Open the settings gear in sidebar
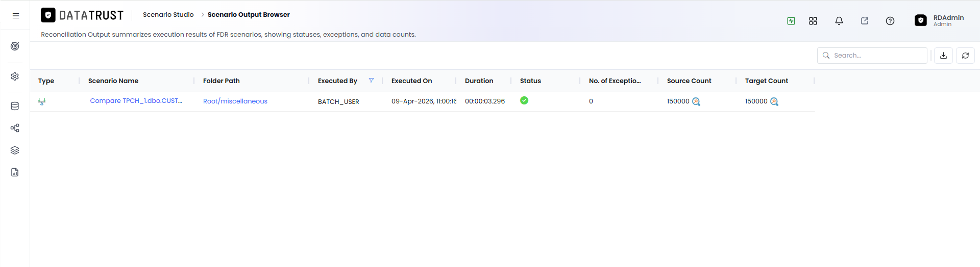The width and height of the screenshot is (980, 267). coord(15,76)
